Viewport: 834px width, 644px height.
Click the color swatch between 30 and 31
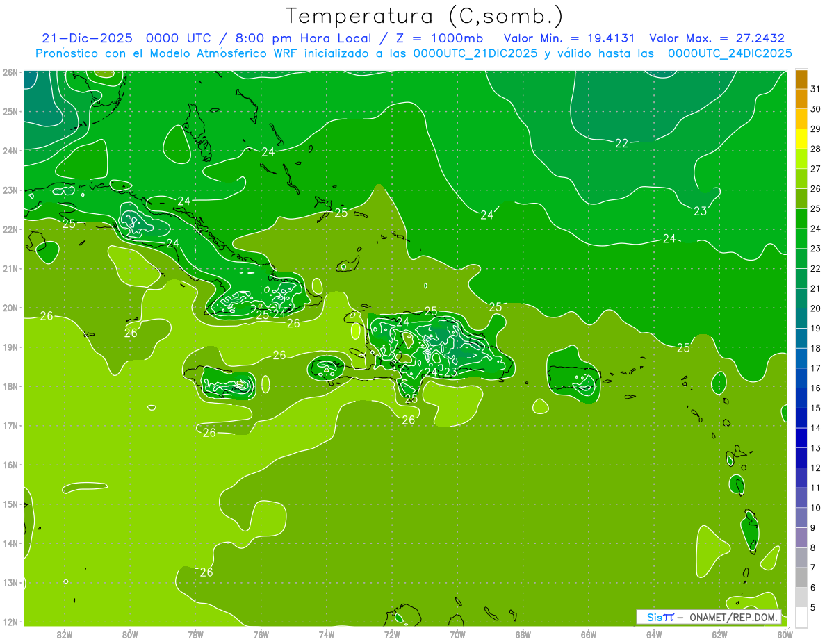point(801,99)
